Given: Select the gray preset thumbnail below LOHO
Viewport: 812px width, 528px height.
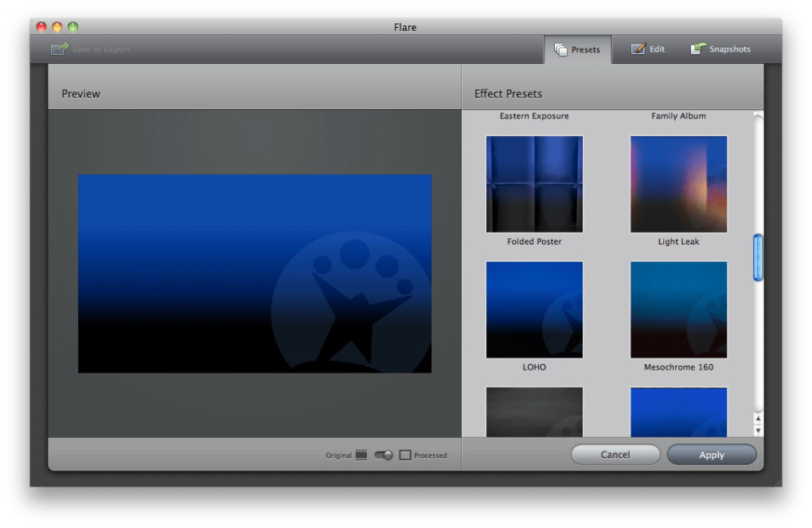Looking at the screenshot, I should pos(534,412).
